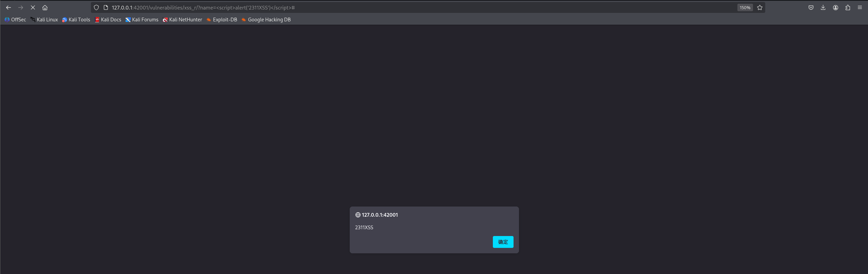
Task: Open the Kali Linux bookmark
Action: pyautogui.click(x=44, y=20)
